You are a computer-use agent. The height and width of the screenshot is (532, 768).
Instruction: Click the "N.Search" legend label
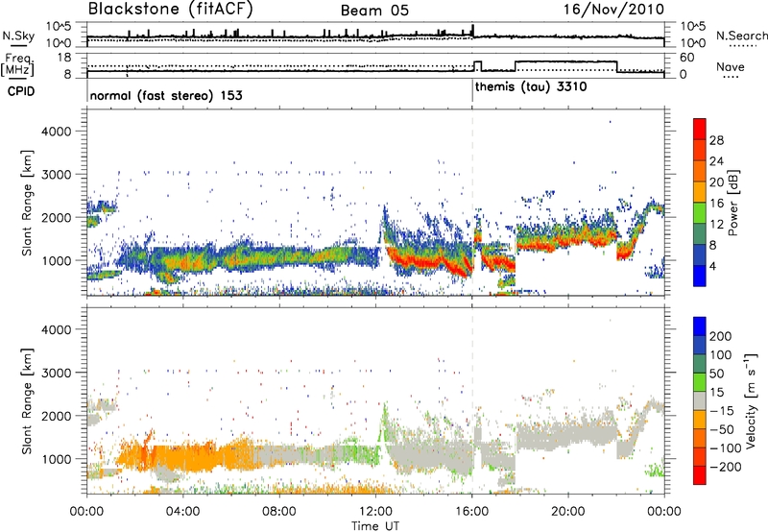pyautogui.click(x=741, y=36)
